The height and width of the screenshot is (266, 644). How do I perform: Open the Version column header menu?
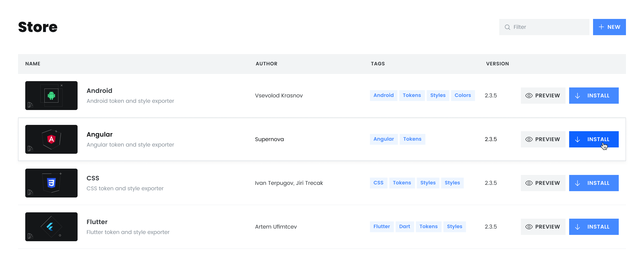497,64
